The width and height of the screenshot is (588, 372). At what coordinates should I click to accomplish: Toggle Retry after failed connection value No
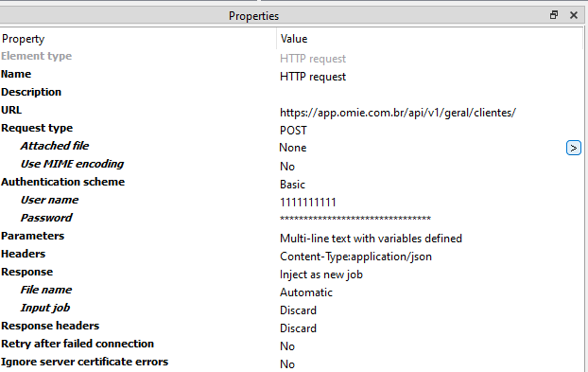(287, 346)
